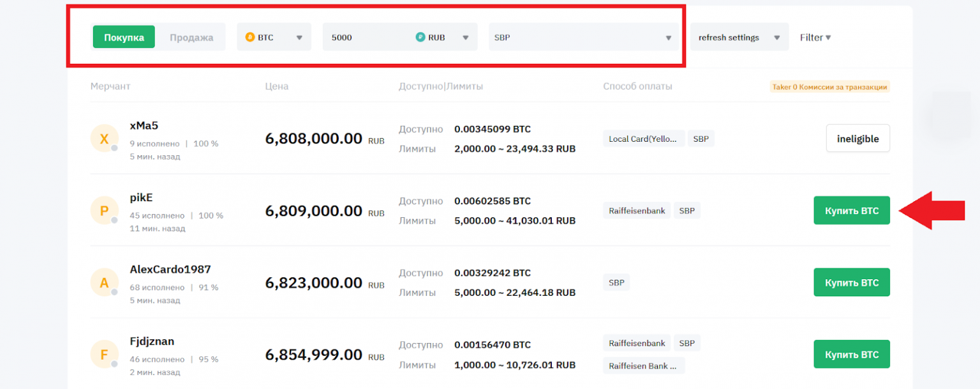The image size is (980, 389).
Task: Open the refresh settings dropdown
Action: [x=739, y=38]
